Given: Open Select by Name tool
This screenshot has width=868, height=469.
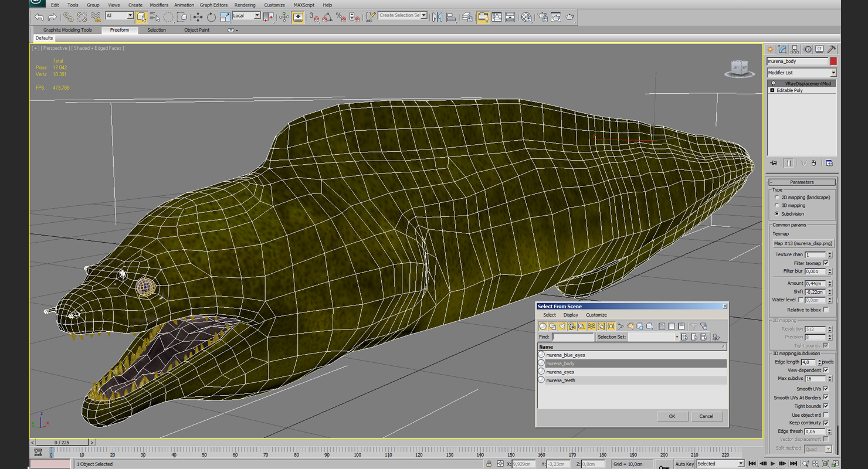Looking at the screenshot, I should [x=155, y=17].
